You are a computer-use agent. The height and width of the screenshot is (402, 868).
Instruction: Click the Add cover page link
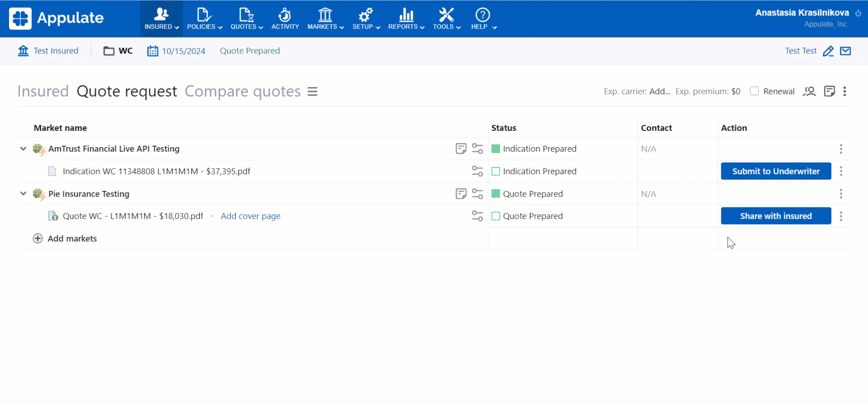251,216
